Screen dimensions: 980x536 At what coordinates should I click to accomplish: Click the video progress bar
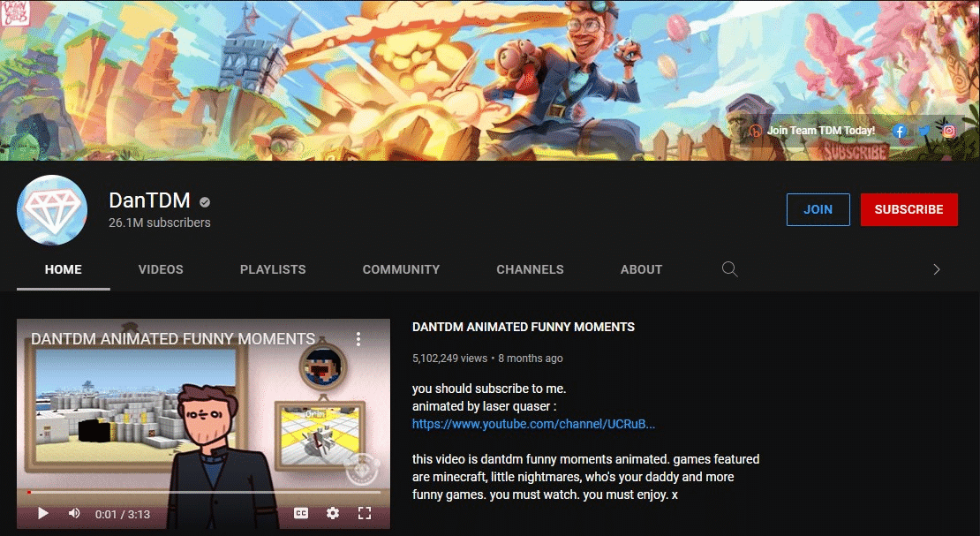coord(204,492)
